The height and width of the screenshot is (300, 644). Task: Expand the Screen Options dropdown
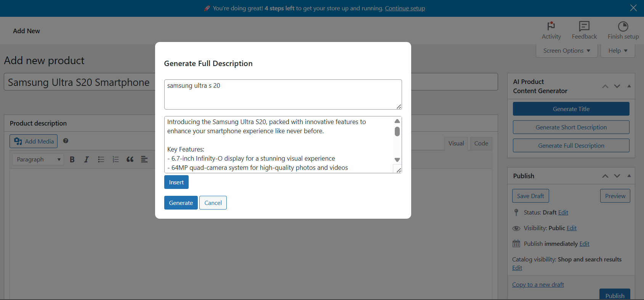point(566,51)
